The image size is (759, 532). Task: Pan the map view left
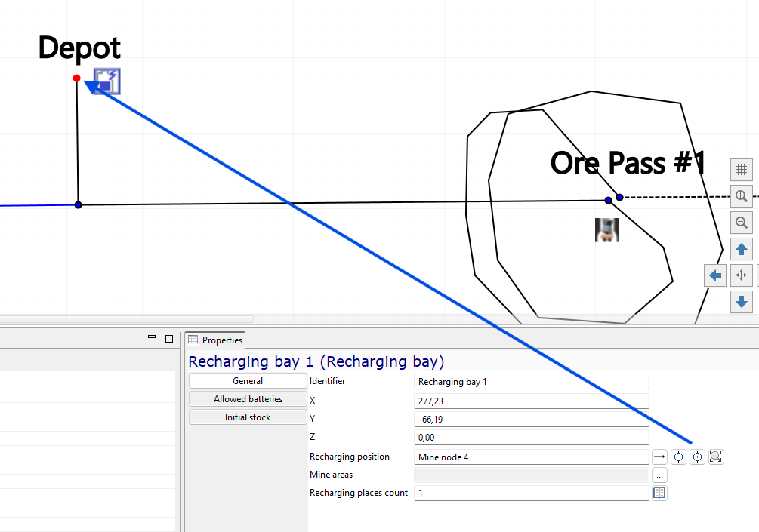click(x=715, y=275)
